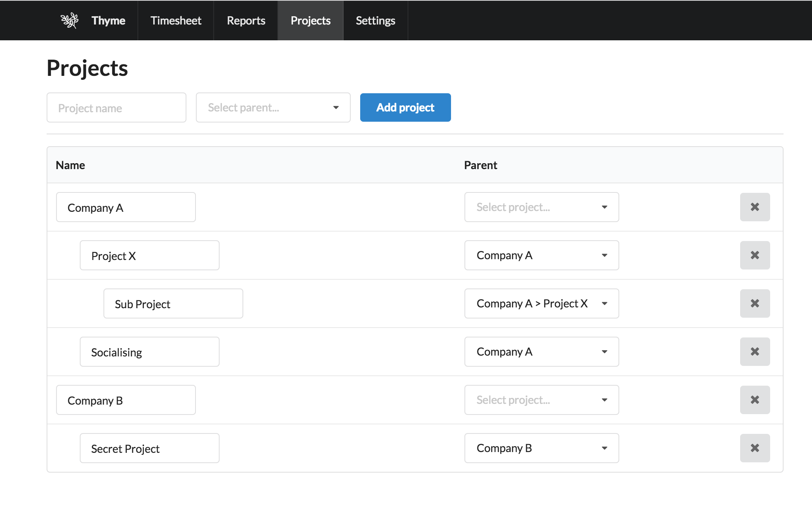Open Project X's parent dropdown
The height and width of the screenshot is (505, 812).
(x=541, y=255)
